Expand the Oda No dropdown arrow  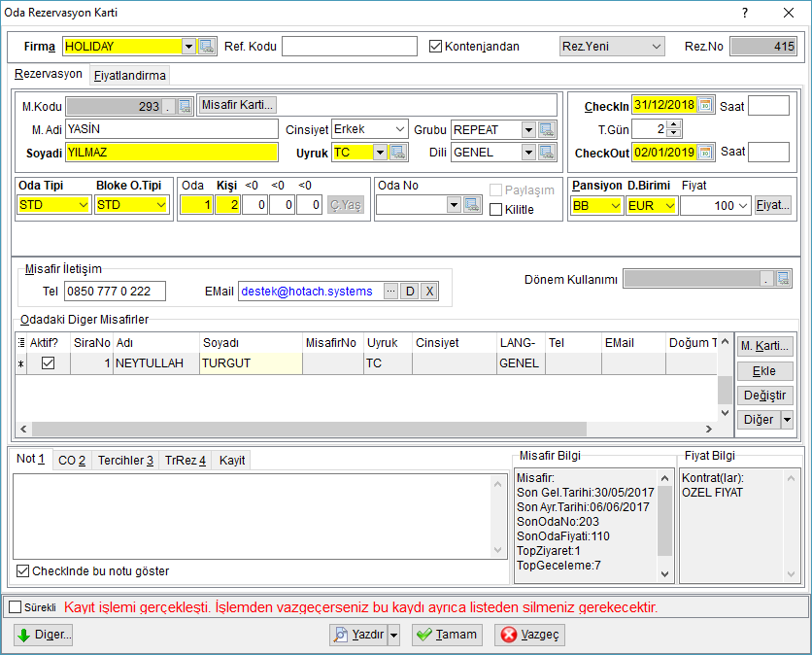(x=454, y=205)
